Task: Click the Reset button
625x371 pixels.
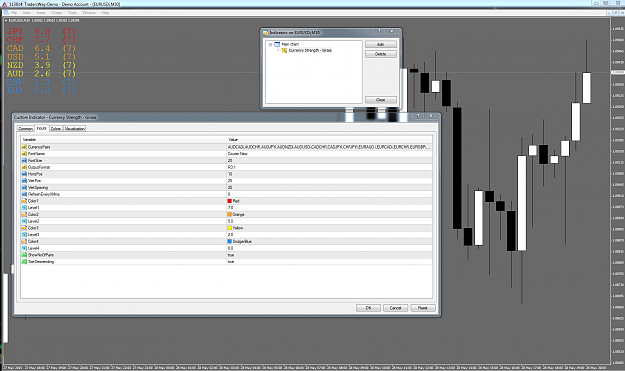Action: 423,308
